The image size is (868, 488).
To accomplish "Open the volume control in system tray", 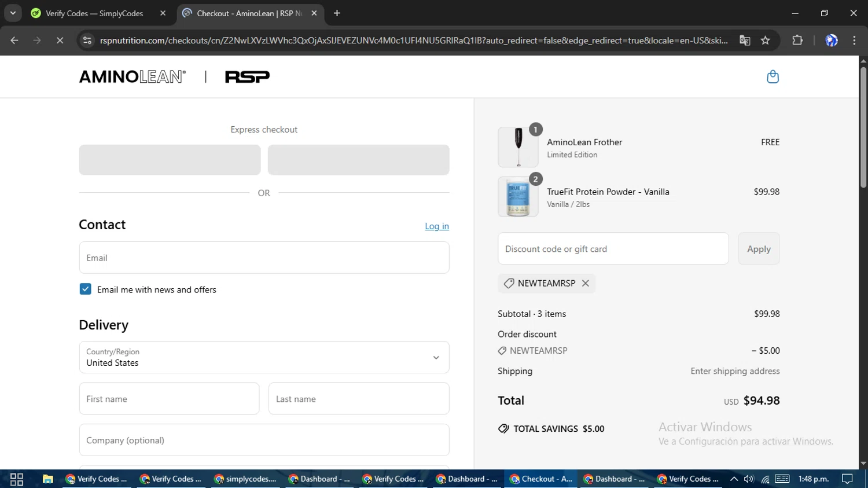I will coord(749,479).
